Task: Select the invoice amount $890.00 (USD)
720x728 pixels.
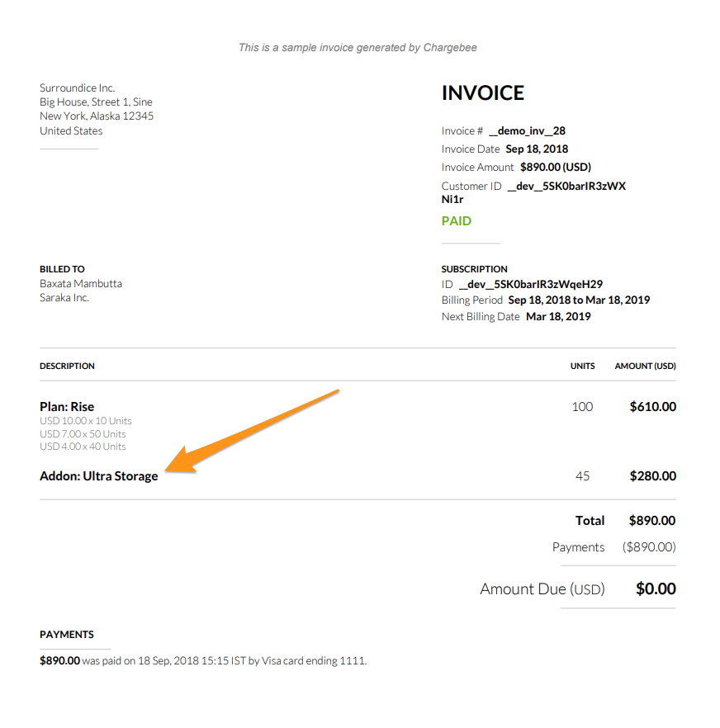Action: click(x=555, y=168)
